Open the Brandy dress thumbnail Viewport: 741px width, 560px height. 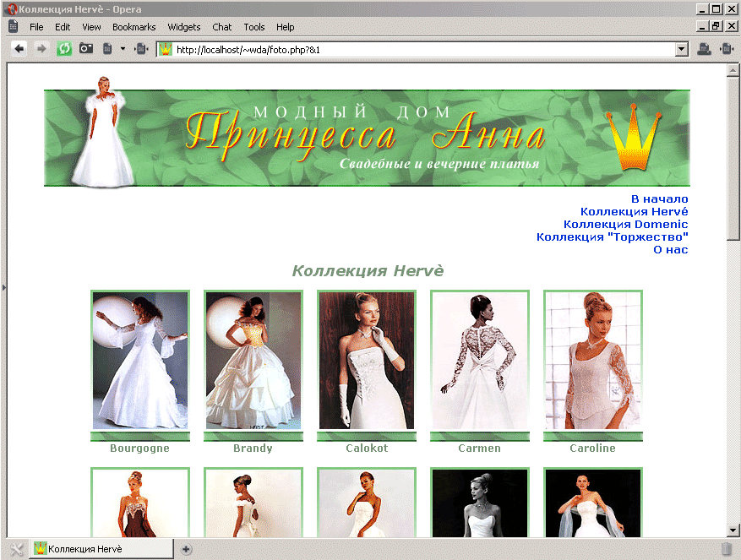pyautogui.click(x=253, y=361)
